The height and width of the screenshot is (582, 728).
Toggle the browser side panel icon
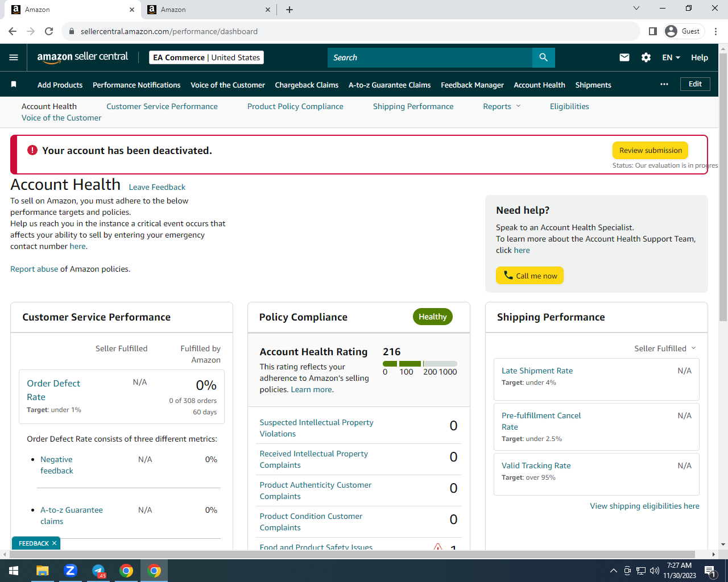[653, 31]
